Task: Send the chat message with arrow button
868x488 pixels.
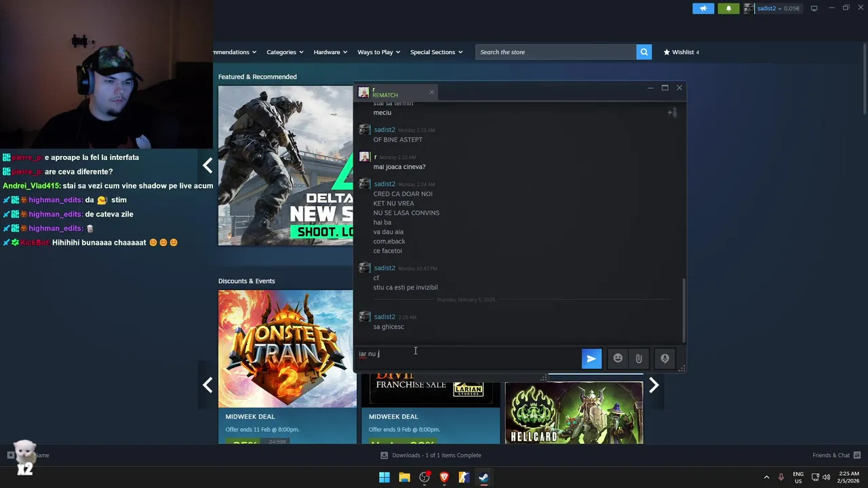Action: (591, 359)
